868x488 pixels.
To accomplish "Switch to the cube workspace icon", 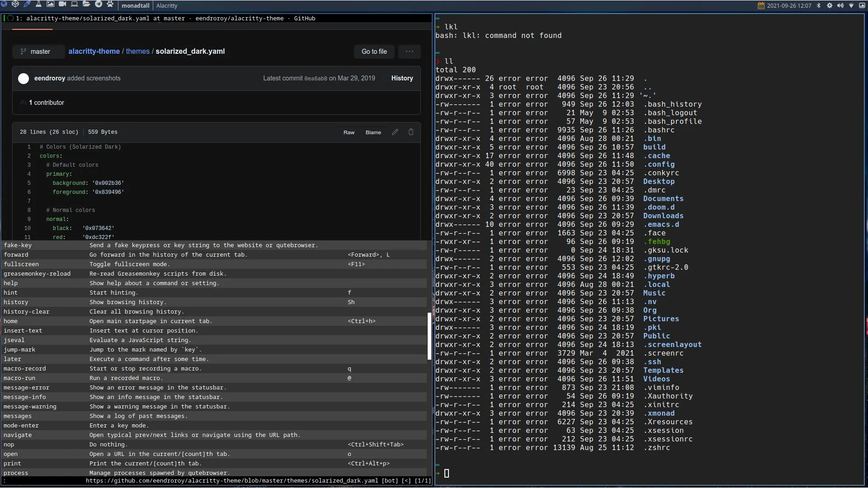I will click(x=15, y=4).
